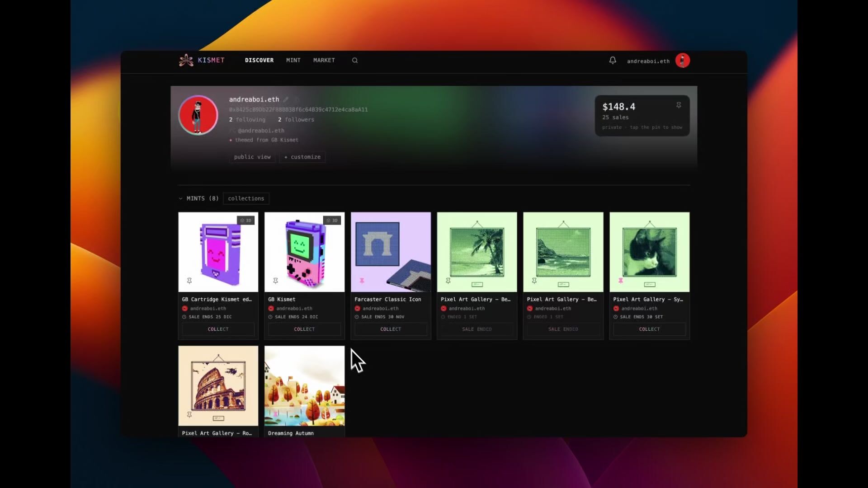Viewport: 868px width, 488px height.
Task: Open the MINT nav item
Action: click(x=293, y=60)
